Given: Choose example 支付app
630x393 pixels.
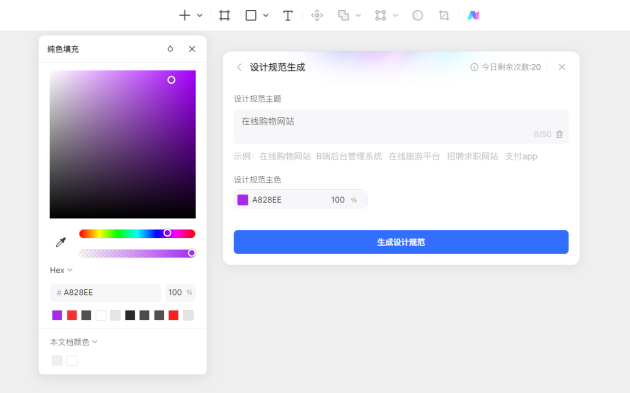Looking at the screenshot, I should pyautogui.click(x=521, y=156).
